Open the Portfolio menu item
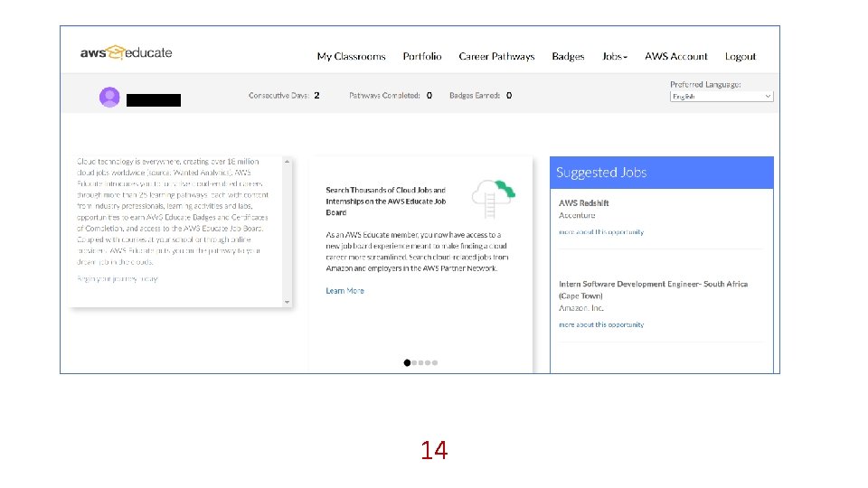868x488 pixels. [x=422, y=56]
